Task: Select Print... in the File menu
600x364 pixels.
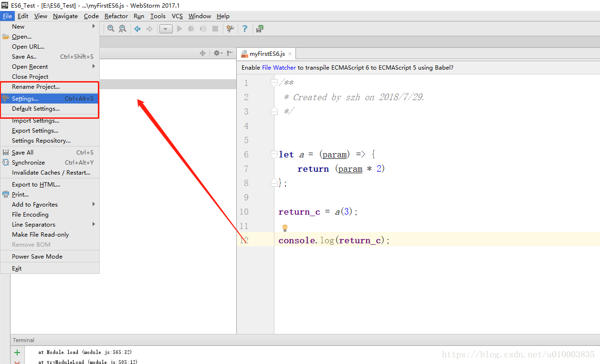Action: click(50, 195)
